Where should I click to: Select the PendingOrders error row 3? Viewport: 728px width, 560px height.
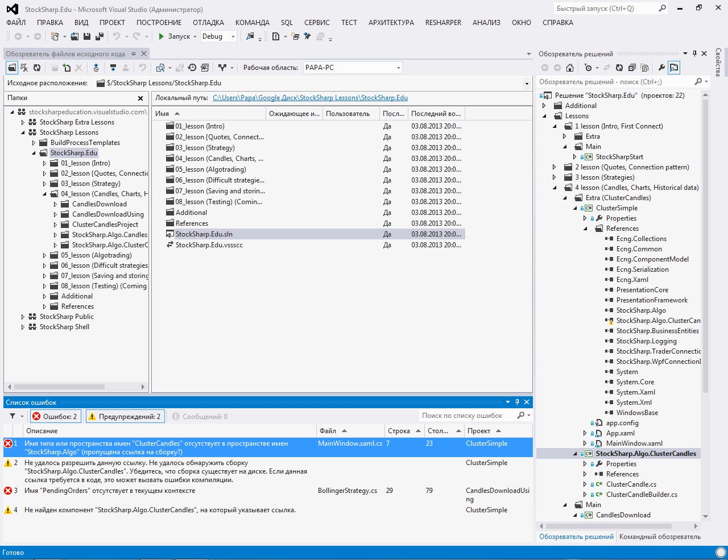(x=268, y=495)
